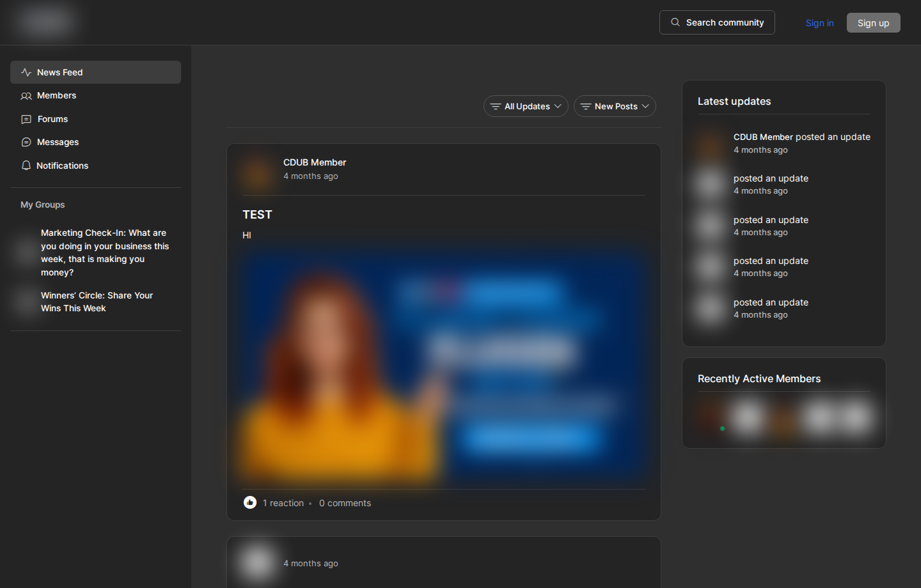Click the filter icon in New Posts
The image size is (921, 588).
(x=585, y=106)
